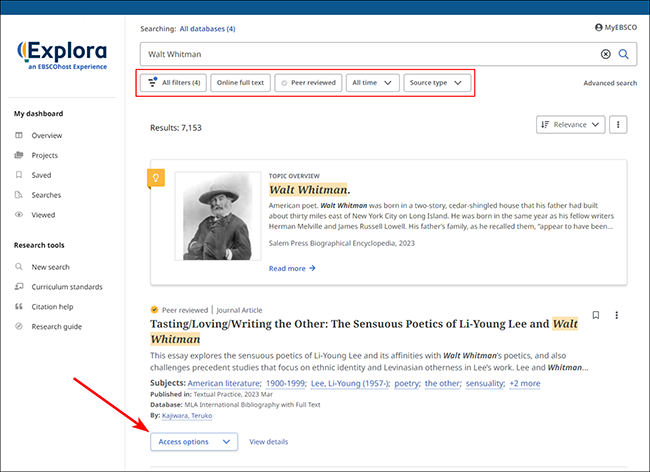Open Projects in the dashboard
This screenshot has height=472, width=650.
[45, 155]
